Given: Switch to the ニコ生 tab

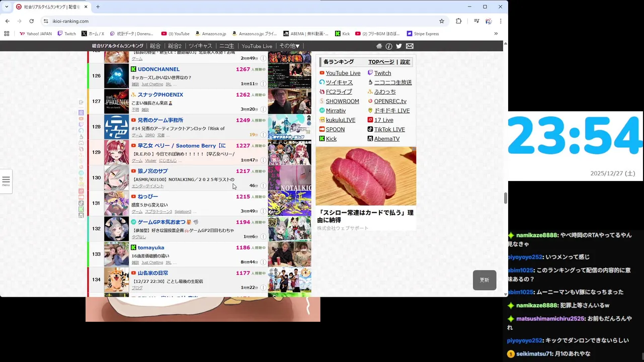Looking at the screenshot, I should point(226,46).
